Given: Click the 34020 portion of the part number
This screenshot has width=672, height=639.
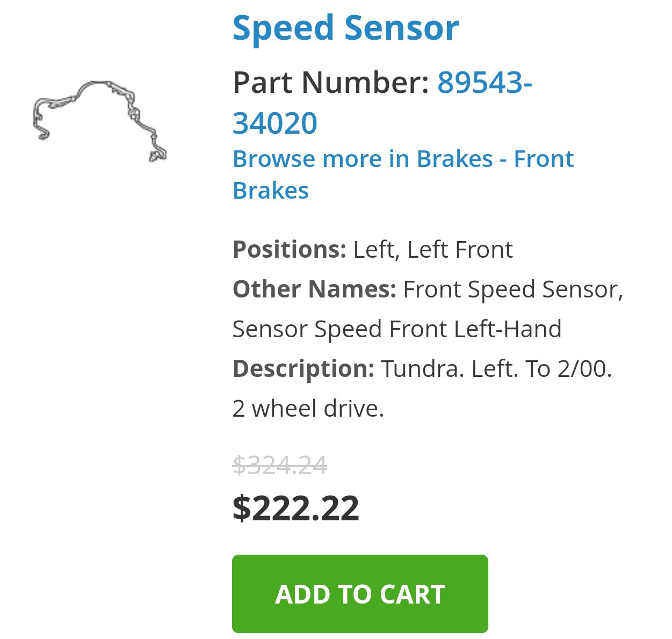Looking at the screenshot, I should pos(275,124).
